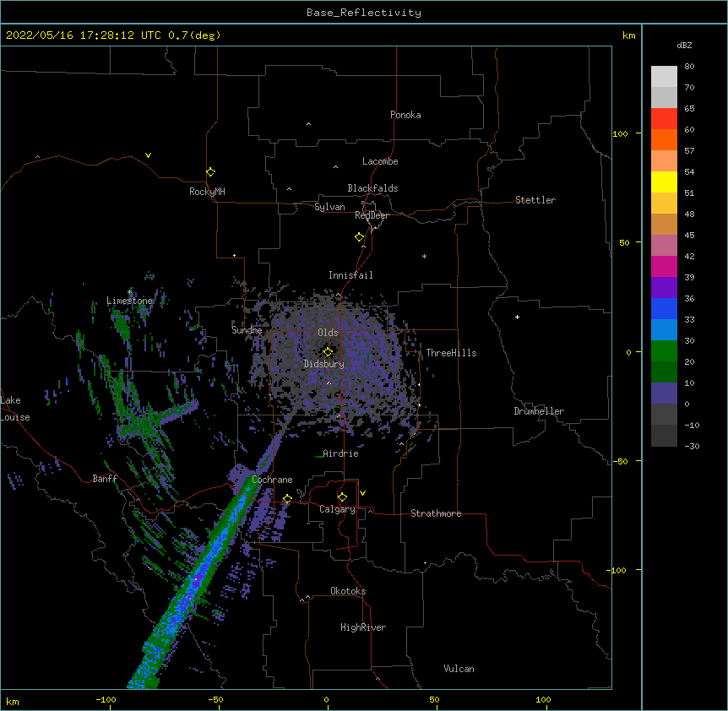Click the Olds city label
The width and height of the screenshot is (728, 711).
point(328,333)
